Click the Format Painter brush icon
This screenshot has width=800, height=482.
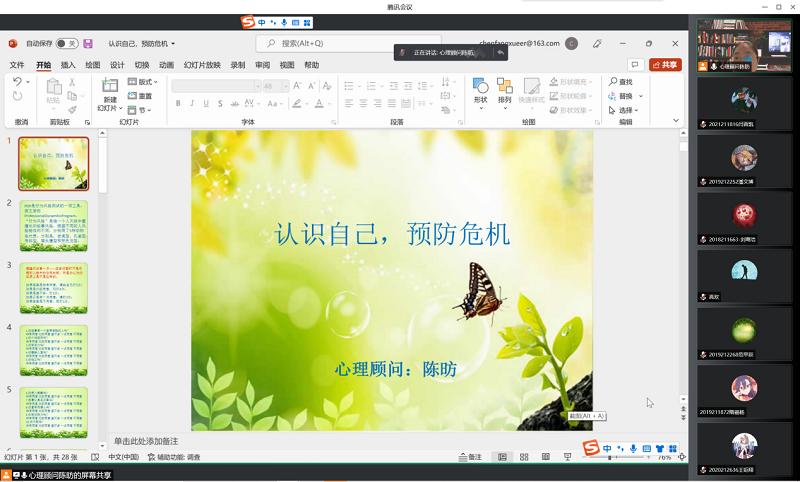coord(72,110)
